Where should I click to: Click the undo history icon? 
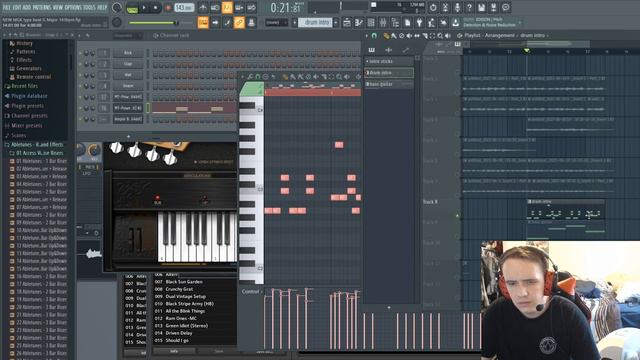433,7
